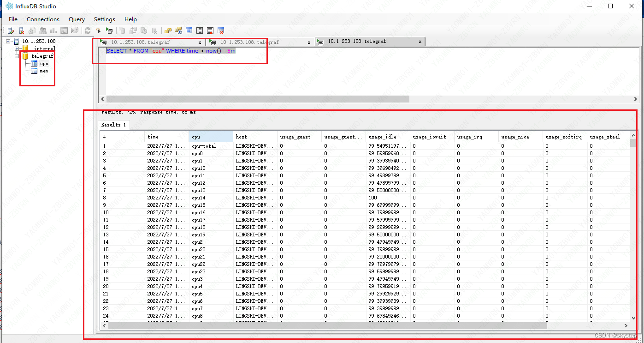Collapse the 10.1.253.108 server node

[x=9, y=42]
